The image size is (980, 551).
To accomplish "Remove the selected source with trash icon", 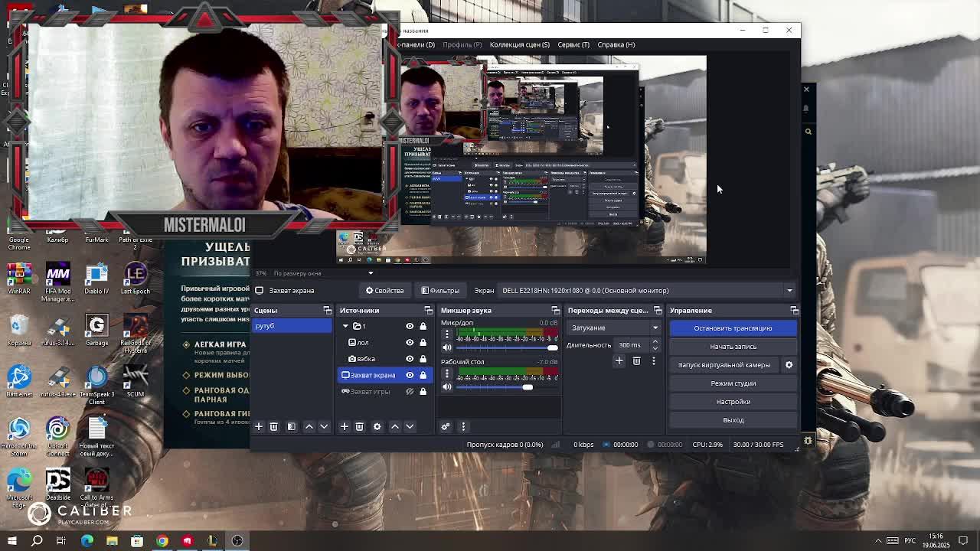I will (x=359, y=426).
